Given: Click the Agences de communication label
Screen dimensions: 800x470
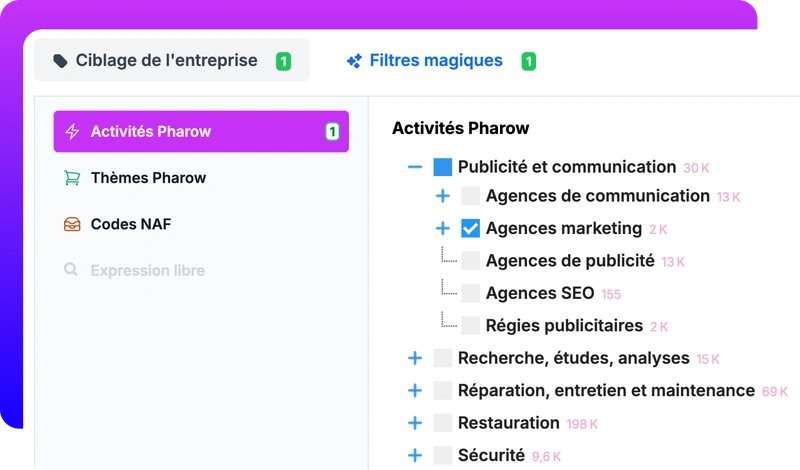Looking at the screenshot, I should [x=597, y=196].
